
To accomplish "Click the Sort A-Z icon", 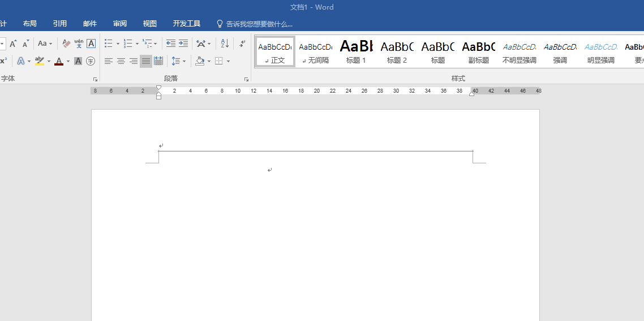I will (x=225, y=44).
